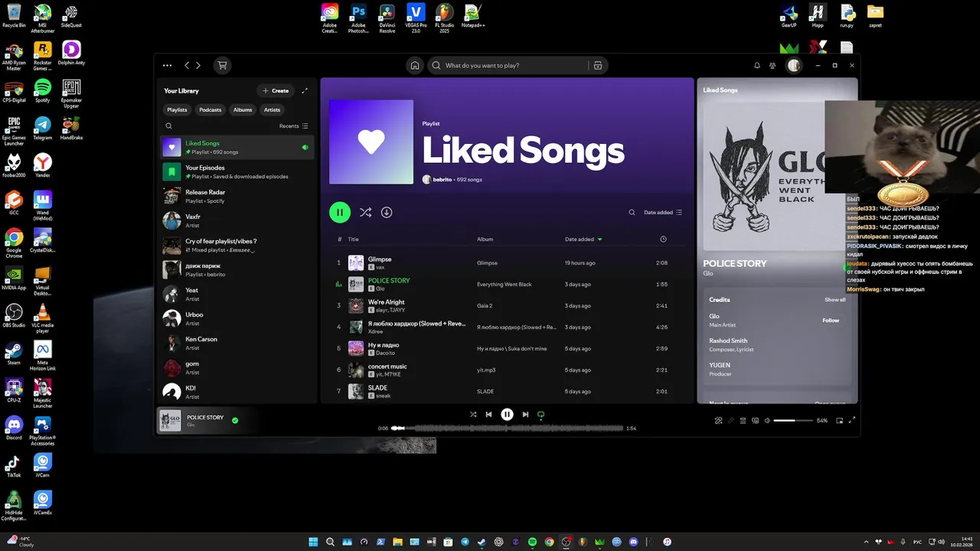Open the Release Radar playlist
The height and width of the screenshot is (551, 980).
click(237, 197)
